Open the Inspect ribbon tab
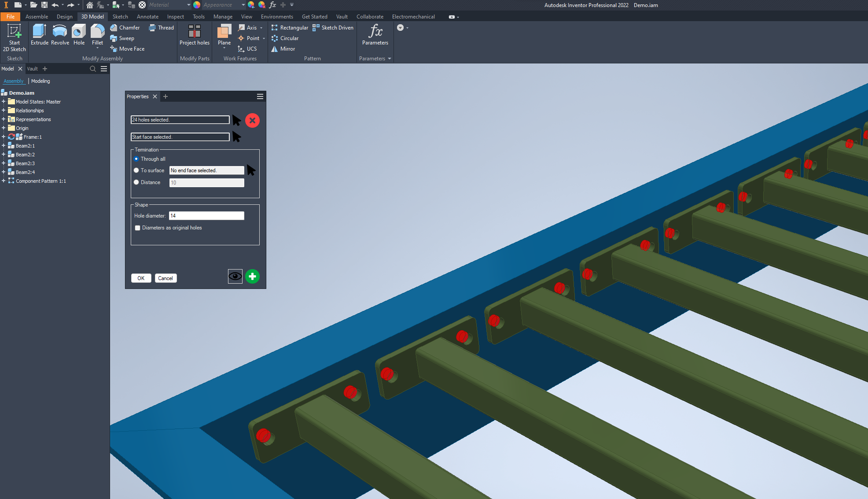 [x=175, y=17]
